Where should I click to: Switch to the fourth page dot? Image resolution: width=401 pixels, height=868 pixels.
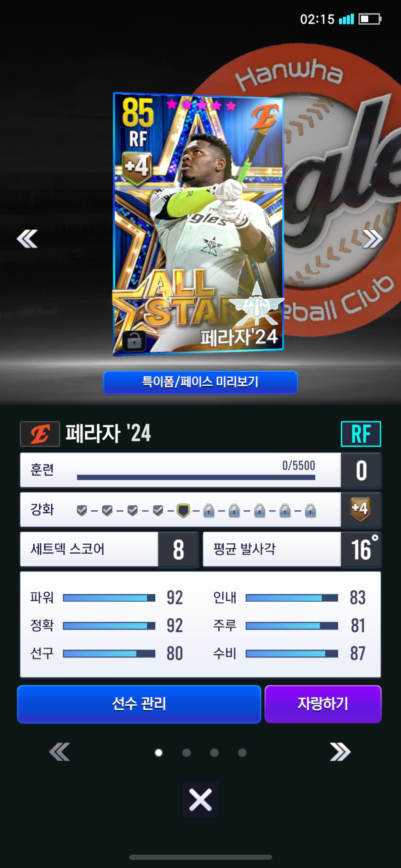[x=242, y=752]
